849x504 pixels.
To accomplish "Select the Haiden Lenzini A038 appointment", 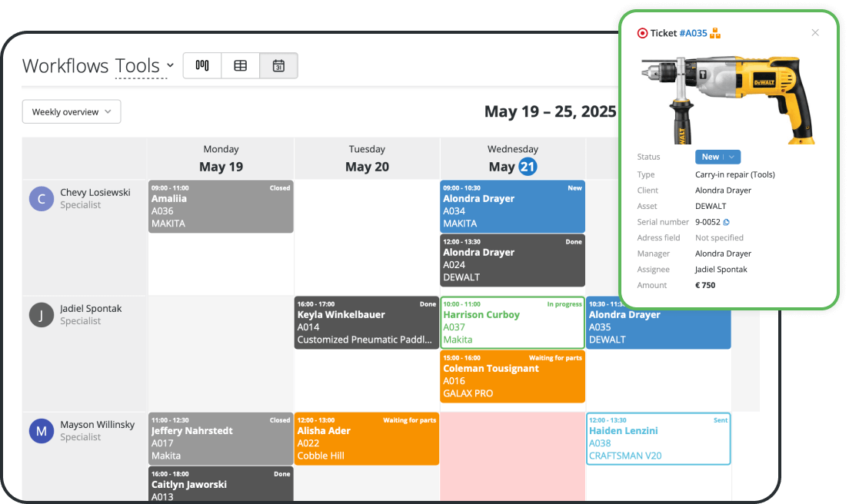I will [x=658, y=439].
